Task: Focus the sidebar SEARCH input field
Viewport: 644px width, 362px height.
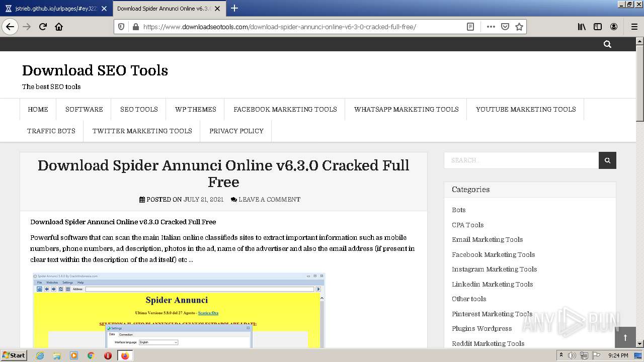Action: click(x=521, y=160)
